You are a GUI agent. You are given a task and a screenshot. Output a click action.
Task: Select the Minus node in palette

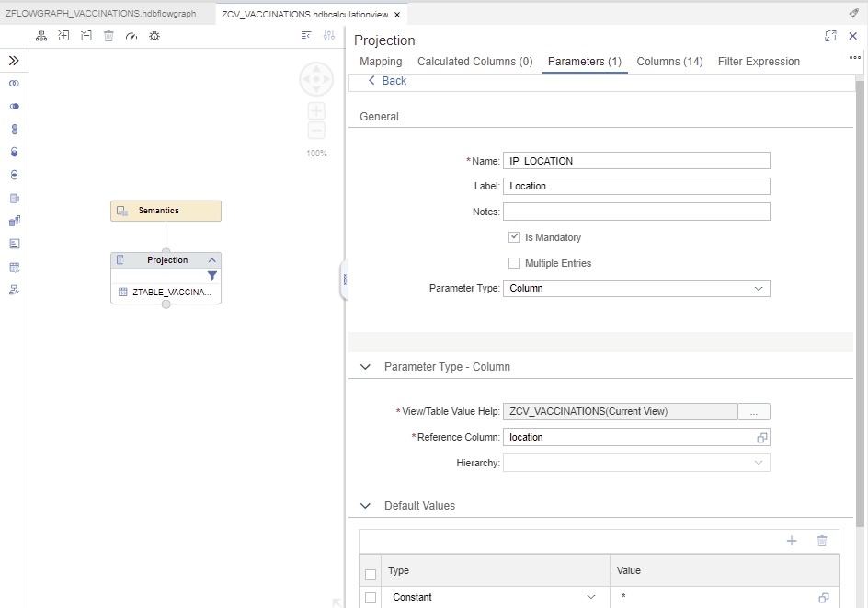[x=15, y=153]
